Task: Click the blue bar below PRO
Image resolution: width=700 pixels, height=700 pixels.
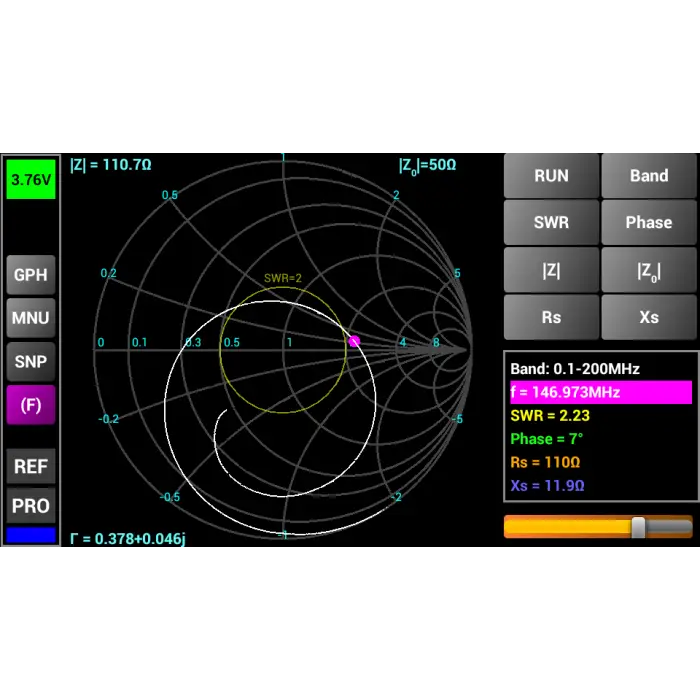Action: pos(30,535)
